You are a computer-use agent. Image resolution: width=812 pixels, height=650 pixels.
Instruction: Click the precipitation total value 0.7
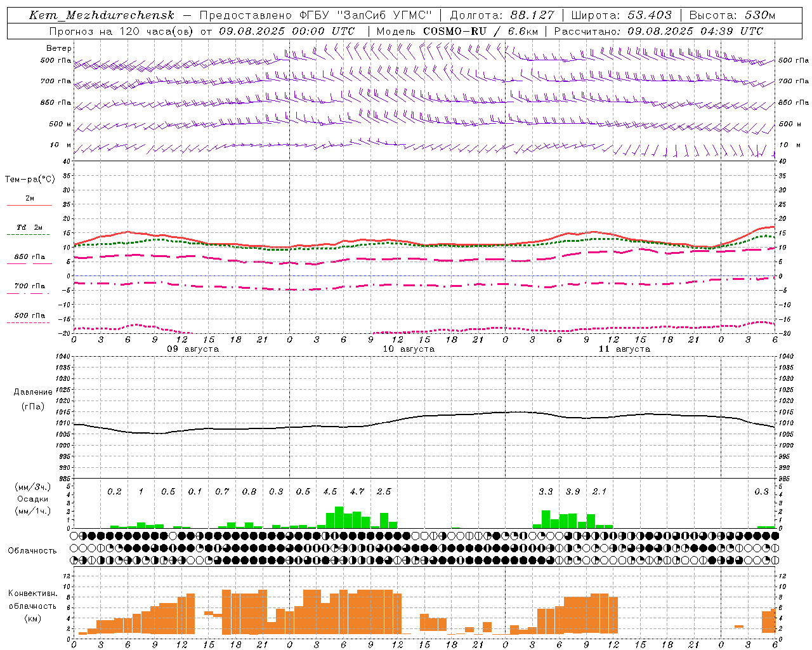click(x=222, y=492)
